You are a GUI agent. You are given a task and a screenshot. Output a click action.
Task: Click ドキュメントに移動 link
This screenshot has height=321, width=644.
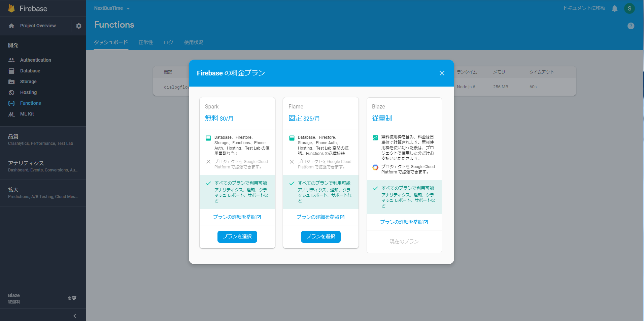[x=584, y=8]
